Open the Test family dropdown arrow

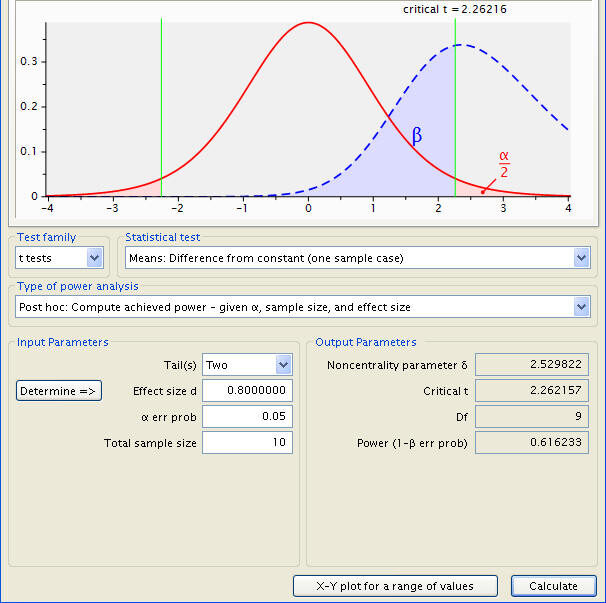pyautogui.click(x=95, y=258)
